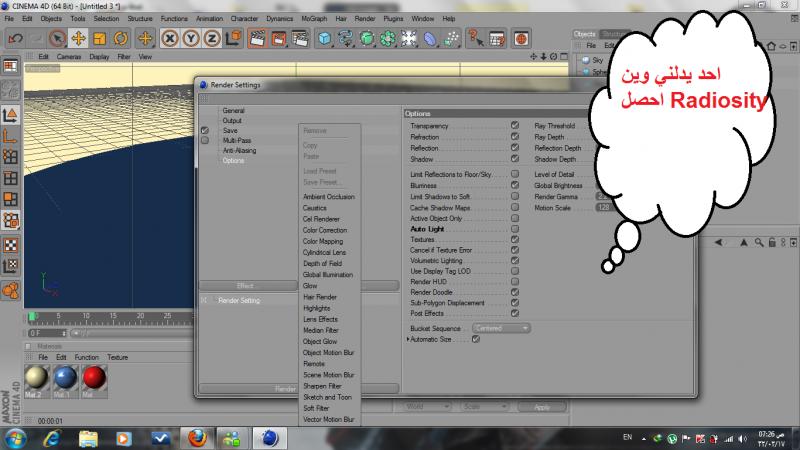The width and height of the screenshot is (800, 450).
Task: Open Firefox from the taskbar
Action: 197,438
